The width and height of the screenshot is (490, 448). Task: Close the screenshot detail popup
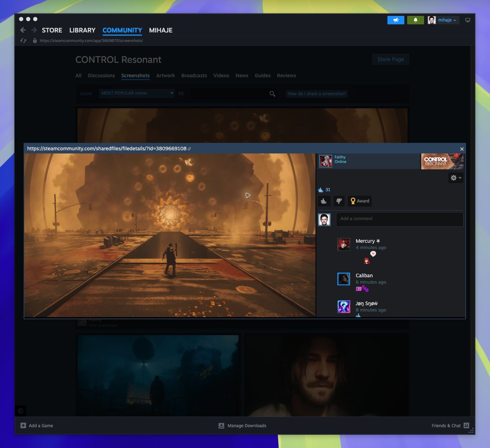(462, 149)
